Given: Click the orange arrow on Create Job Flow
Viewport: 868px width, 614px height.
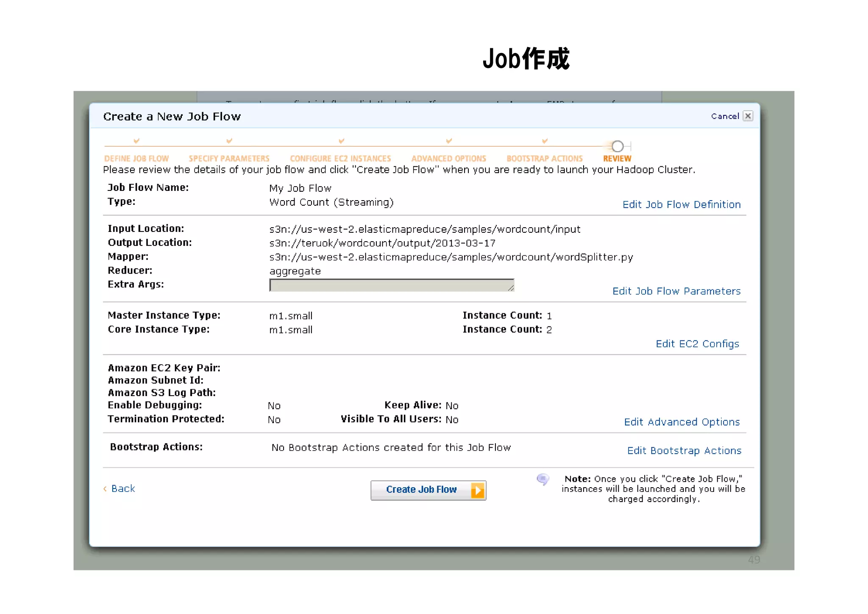Looking at the screenshot, I should (x=477, y=491).
